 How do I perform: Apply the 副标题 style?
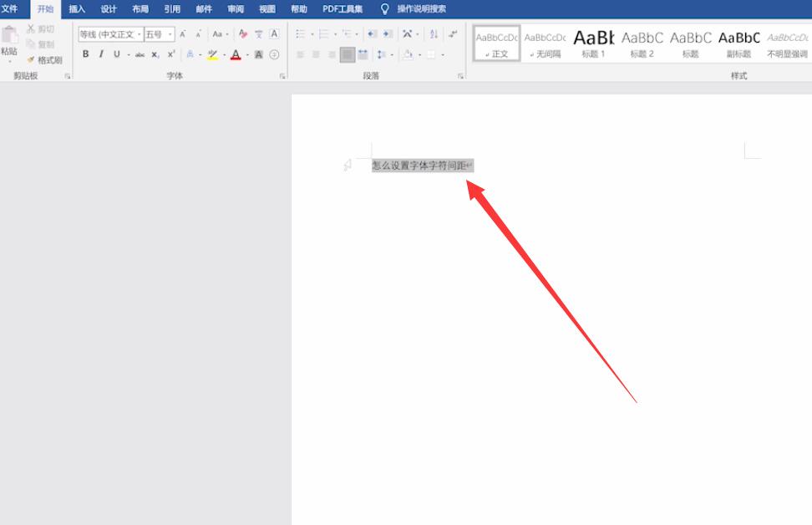[739, 43]
